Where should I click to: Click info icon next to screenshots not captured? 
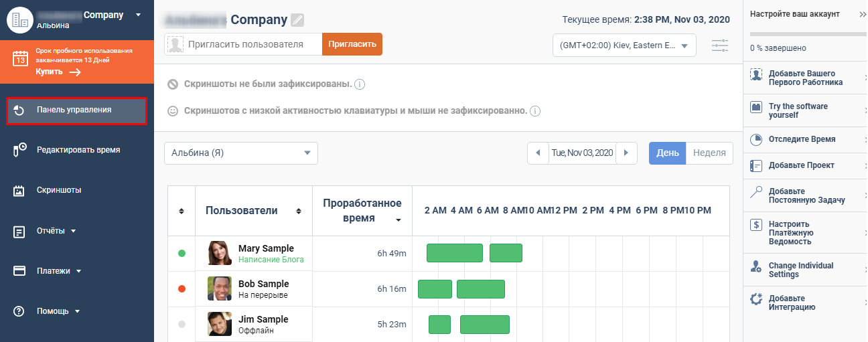pyautogui.click(x=360, y=84)
